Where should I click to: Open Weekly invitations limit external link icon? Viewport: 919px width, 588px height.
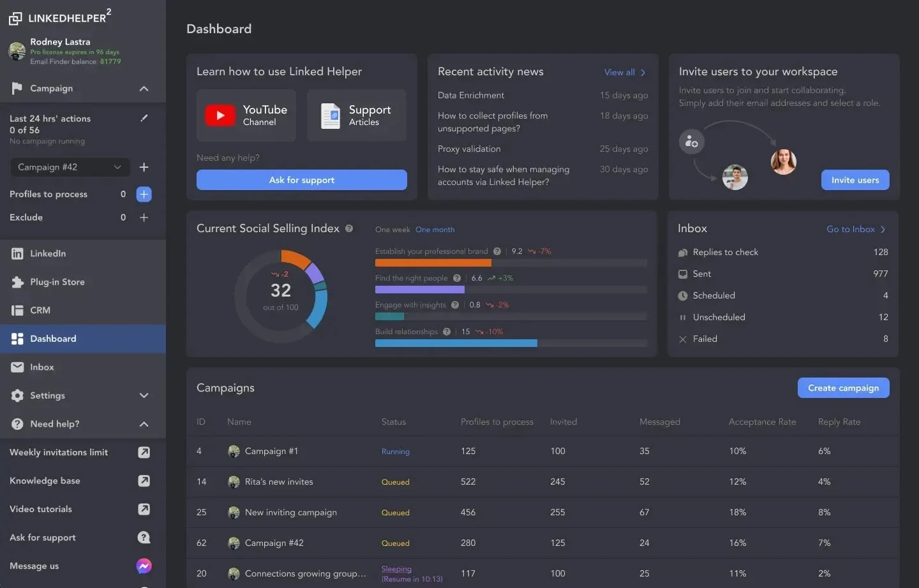pyautogui.click(x=144, y=452)
